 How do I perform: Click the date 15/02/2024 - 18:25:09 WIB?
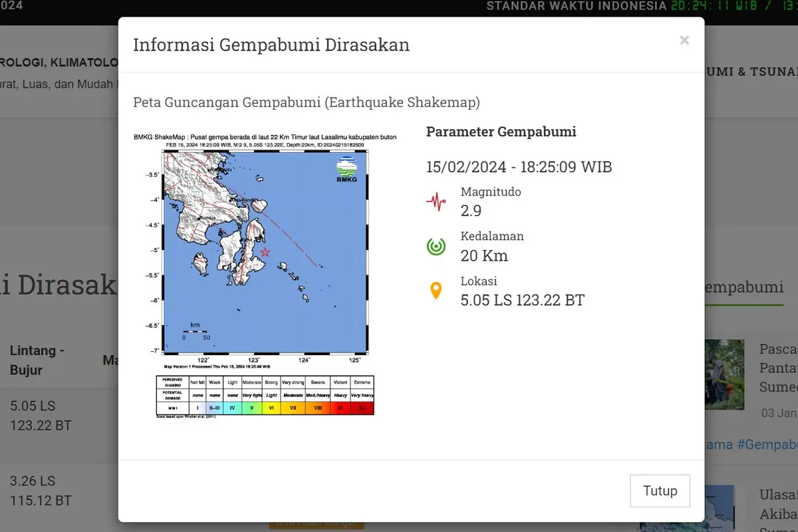point(519,167)
